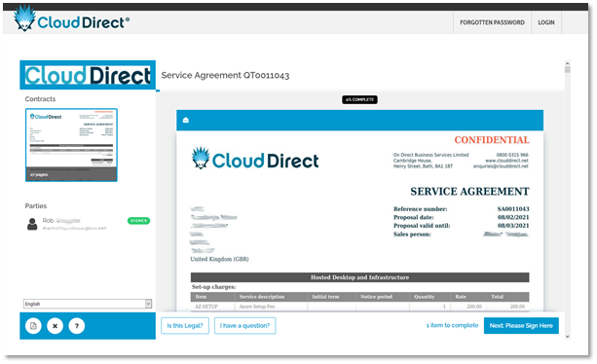The image size is (597, 364).
Task: Click the question mark help icon
Action: (x=77, y=326)
